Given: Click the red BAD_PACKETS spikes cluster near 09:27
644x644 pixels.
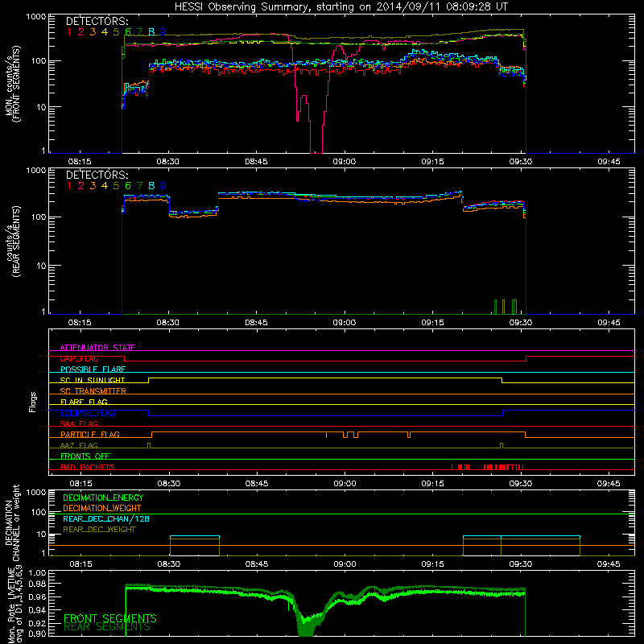Looking at the screenshot, I should [504, 467].
